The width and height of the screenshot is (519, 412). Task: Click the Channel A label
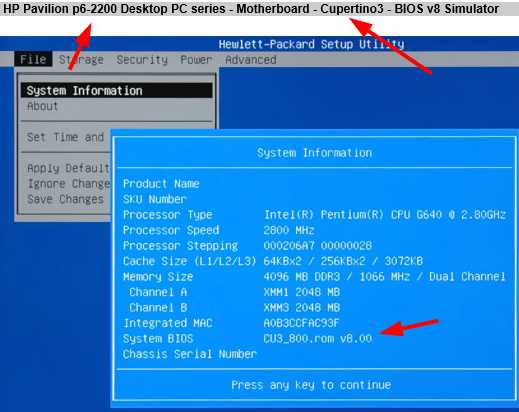(x=158, y=292)
